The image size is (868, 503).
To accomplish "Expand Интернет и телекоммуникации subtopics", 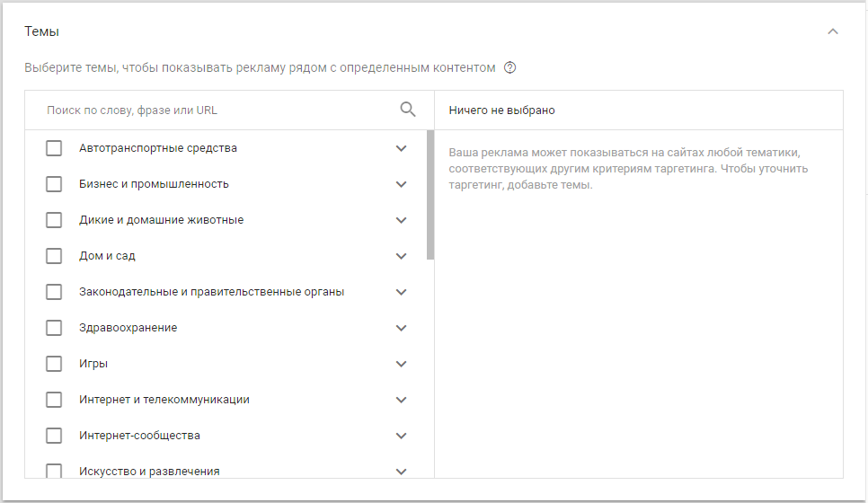I will (402, 400).
